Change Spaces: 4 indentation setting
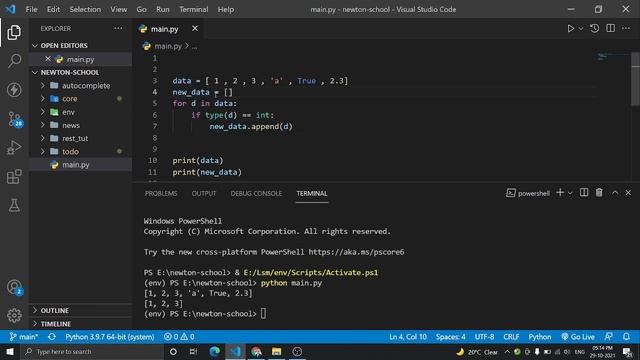640x360 pixels. (450, 337)
